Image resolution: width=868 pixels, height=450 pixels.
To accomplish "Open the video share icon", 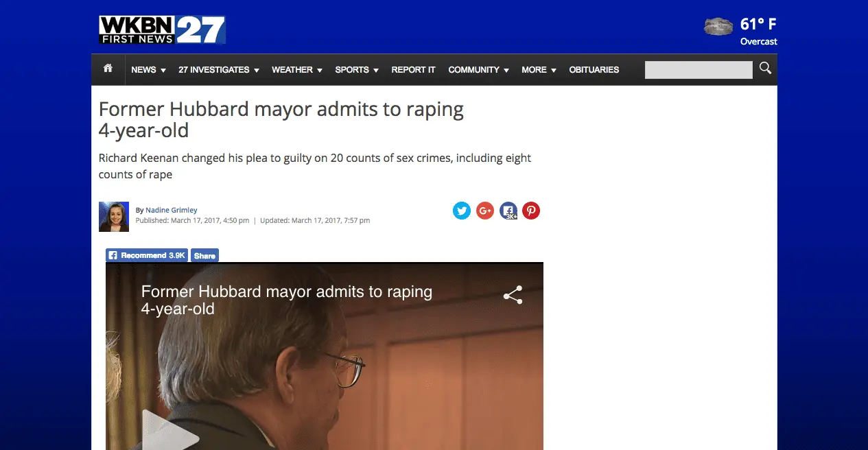I will coord(513,295).
